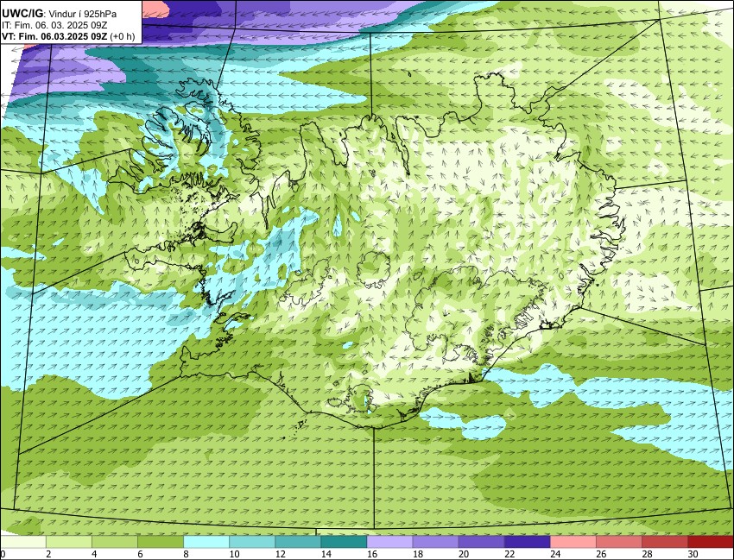Click the 28-30 m/s red legend swatch
The image size is (734, 560).
click(x=665, y=542)
